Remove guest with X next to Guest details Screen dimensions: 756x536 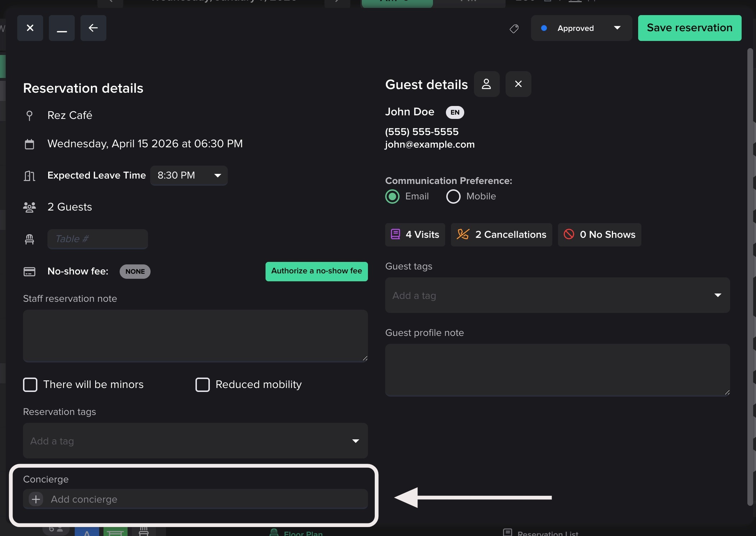coord(518,84)
